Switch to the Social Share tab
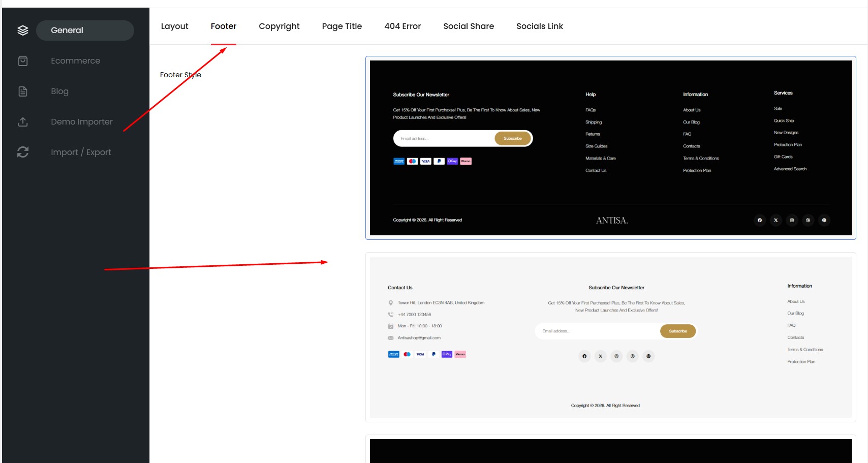Viewport: 868px width, 463px height. tap(468, 26)
